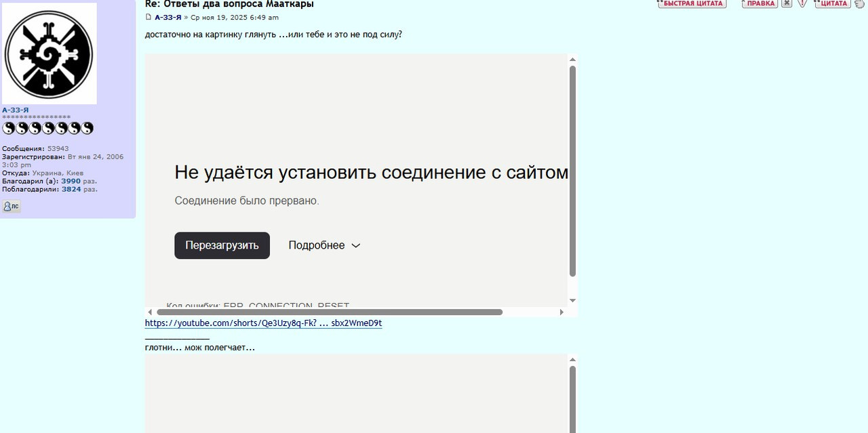Open the А-ЗЗ-Я avatar image
This screenshot has width=868, height=433.
49,54
